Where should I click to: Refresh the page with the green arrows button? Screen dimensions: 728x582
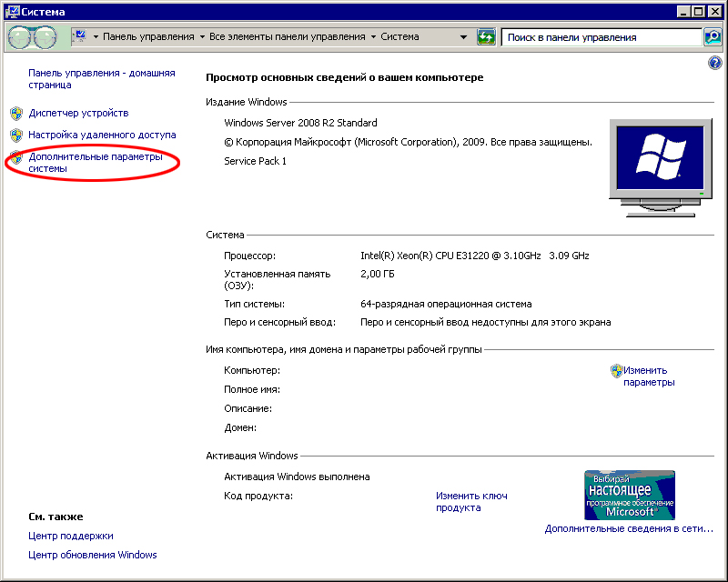[486, 37]
